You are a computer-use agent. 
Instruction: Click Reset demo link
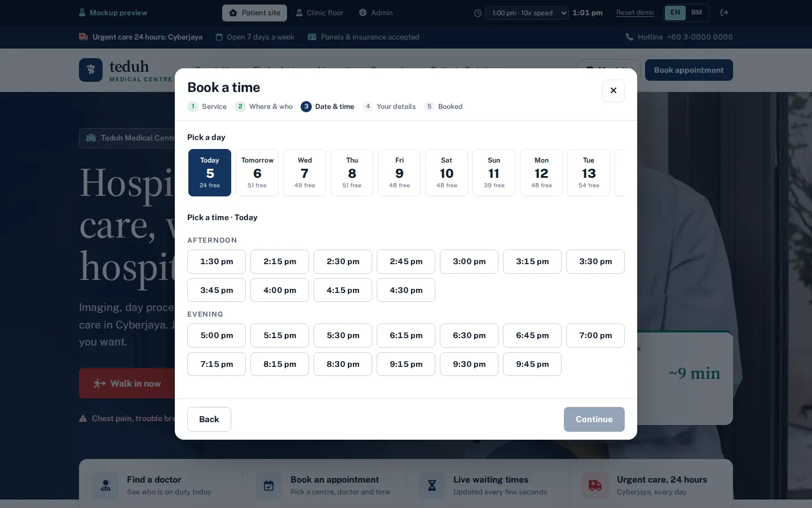point(635,12)
